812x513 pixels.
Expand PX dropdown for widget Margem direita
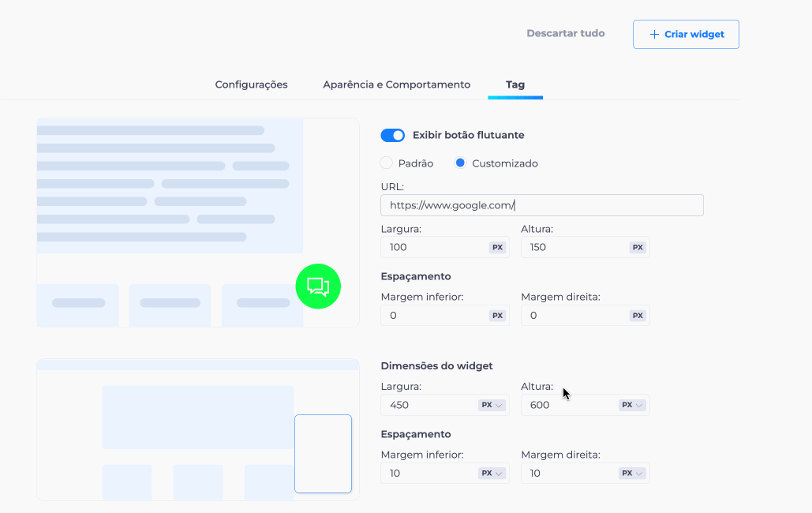tap(632, 473)
